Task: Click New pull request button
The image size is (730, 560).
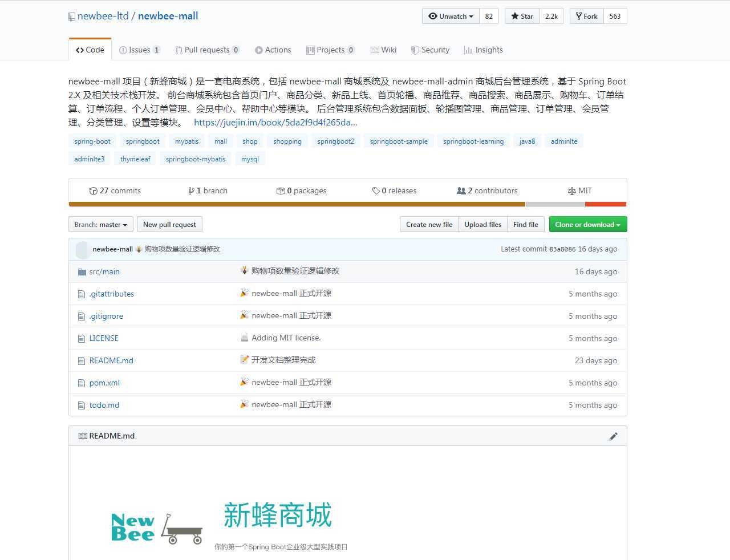Action: click(169, 225)
